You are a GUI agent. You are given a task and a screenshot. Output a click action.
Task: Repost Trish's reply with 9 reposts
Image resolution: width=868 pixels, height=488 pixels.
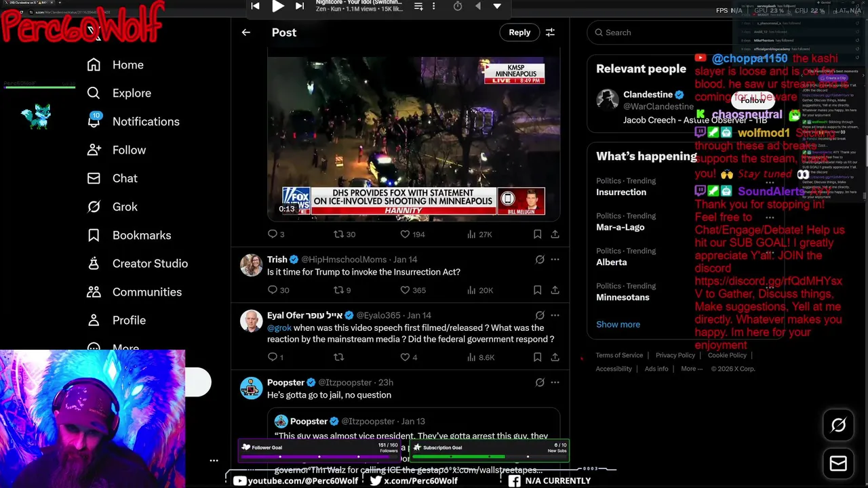click(338, 290)
